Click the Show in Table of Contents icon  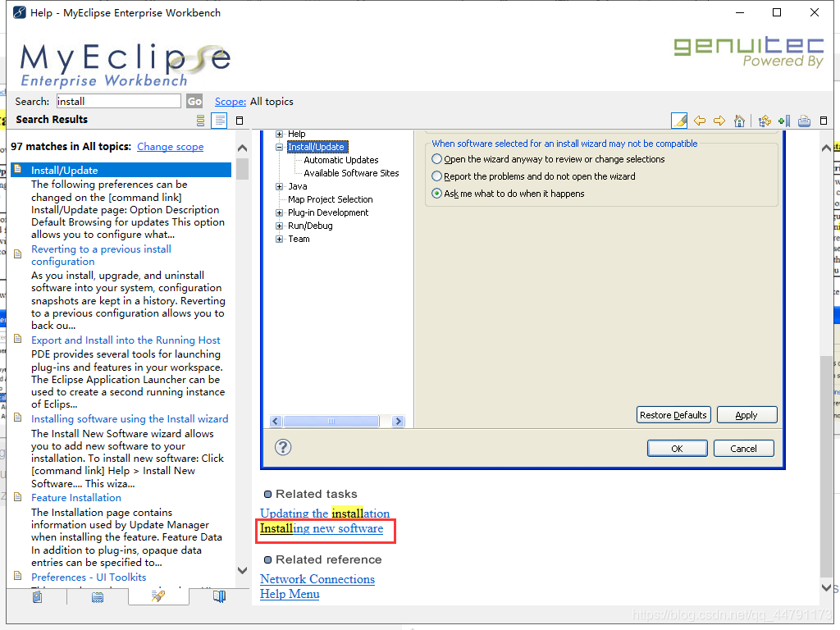pyautogui.click(x=764, y=121)
